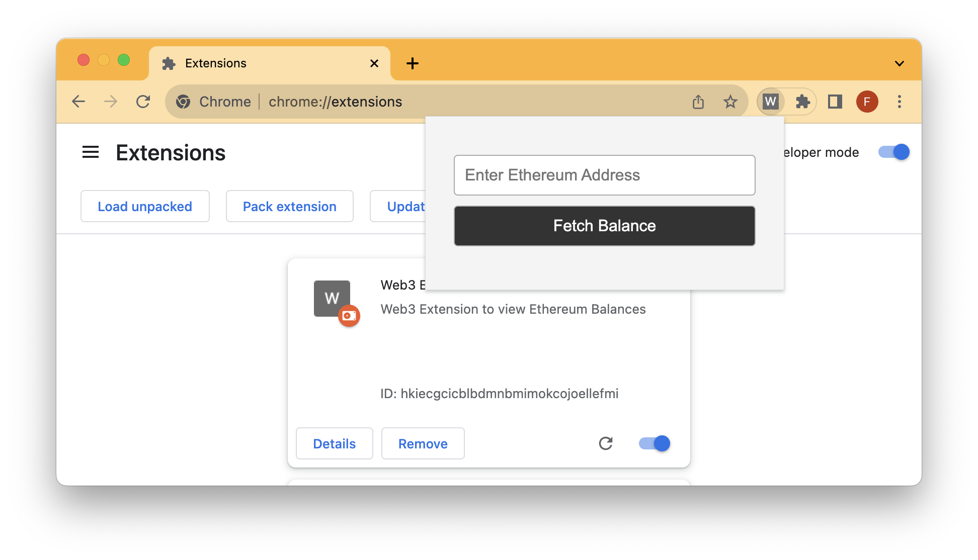This screenshot has width=978, height=560.
Task: Open the Extensions puzzle-piece menu
Action: click(x=802, y=102)
